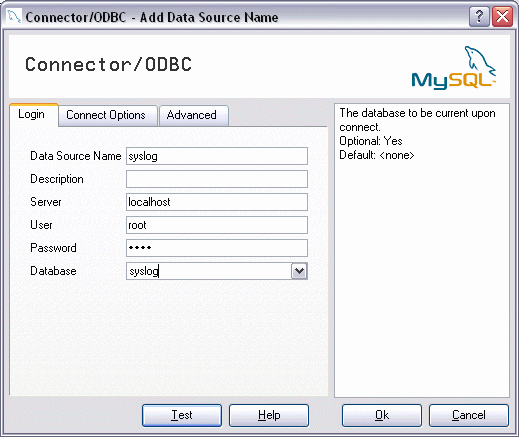Open Help with the Help button
The width and height of the screenshot is (519, 437).
point(269,415)
